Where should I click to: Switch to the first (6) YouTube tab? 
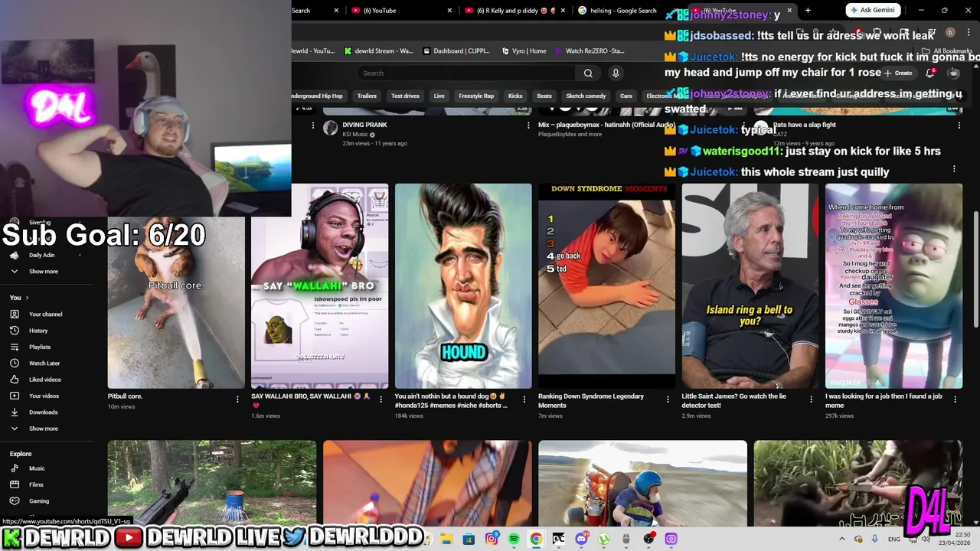click(x=402, y=11)
